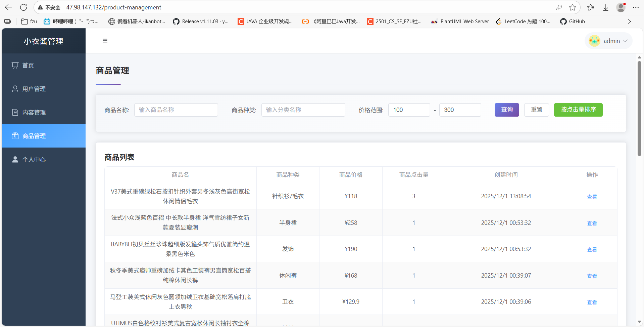Open the fzu bookmarks folder

[29, 22]
